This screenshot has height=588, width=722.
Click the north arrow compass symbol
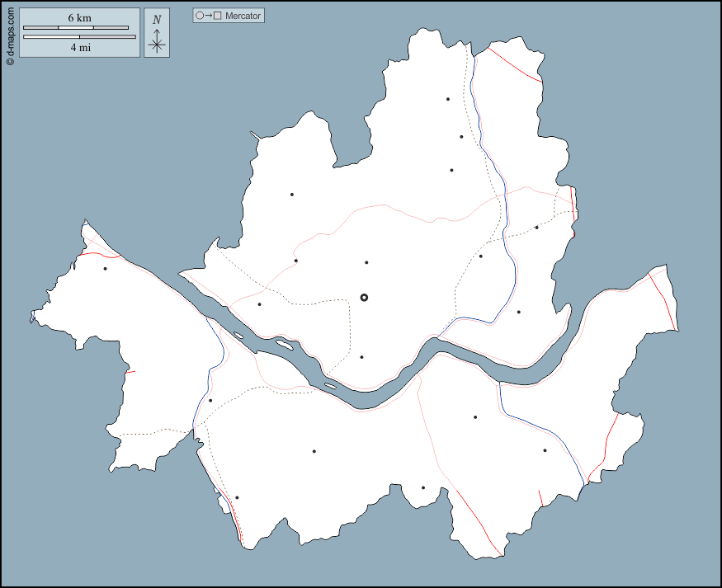coord(157,43)
